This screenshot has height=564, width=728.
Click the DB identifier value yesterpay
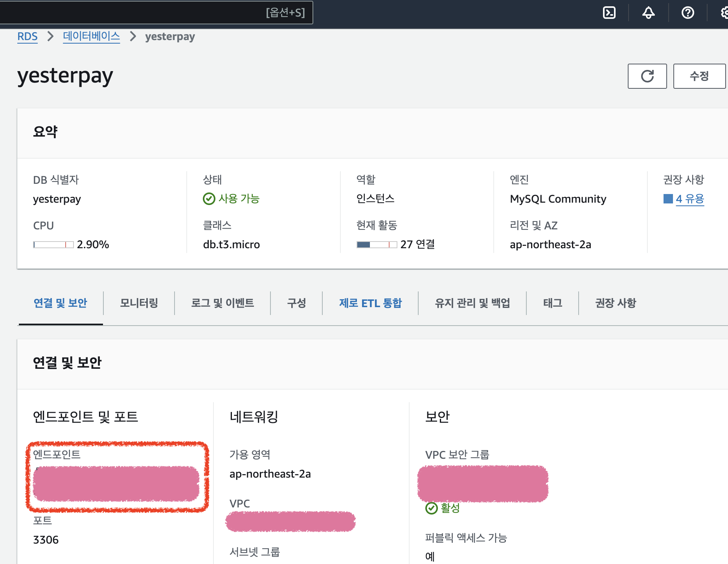coord(57,200)
